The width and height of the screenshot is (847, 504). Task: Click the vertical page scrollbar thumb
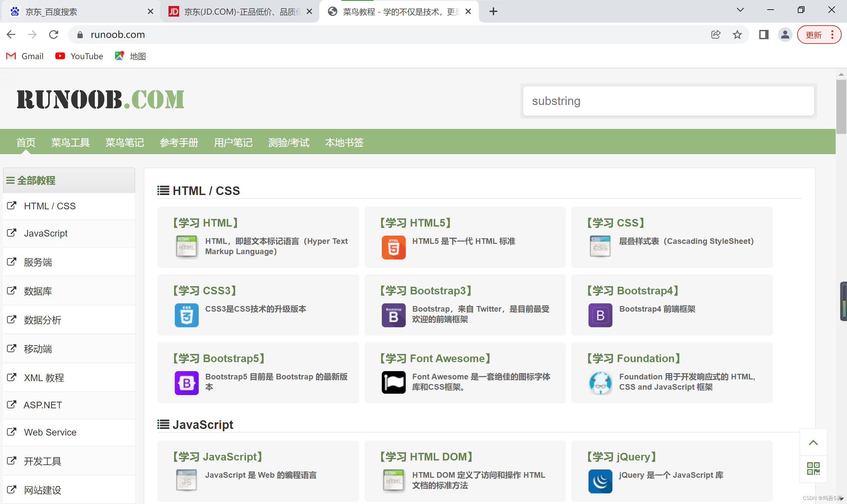coord(841,107)
